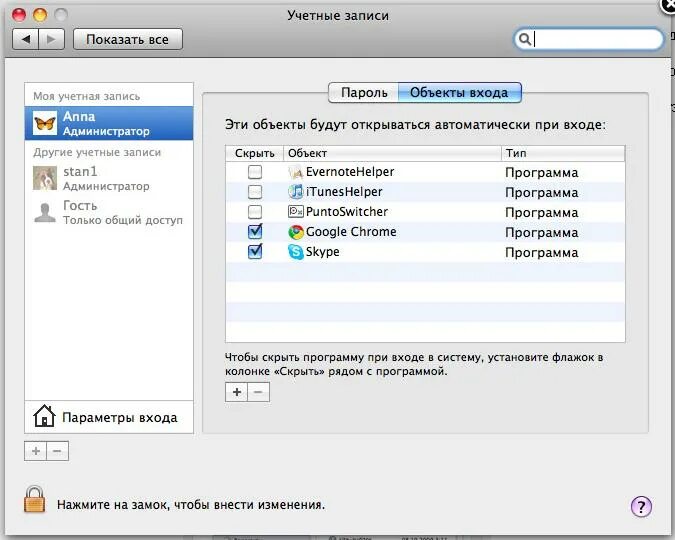Open help with the question mark button
Viewport: 675px width, 540px height.
(x=641, y=506)
